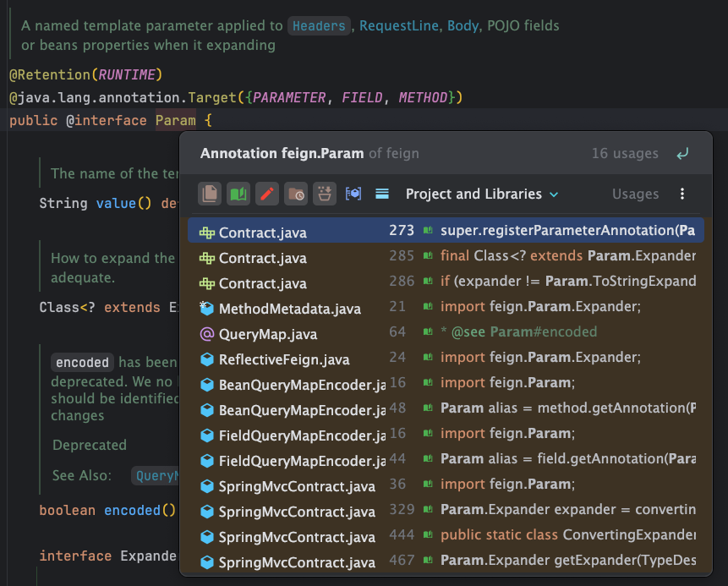Viewport: 728px width, 586px height.
Task: Click the Annotation feign.Param popup title
Action: [282, 153]
